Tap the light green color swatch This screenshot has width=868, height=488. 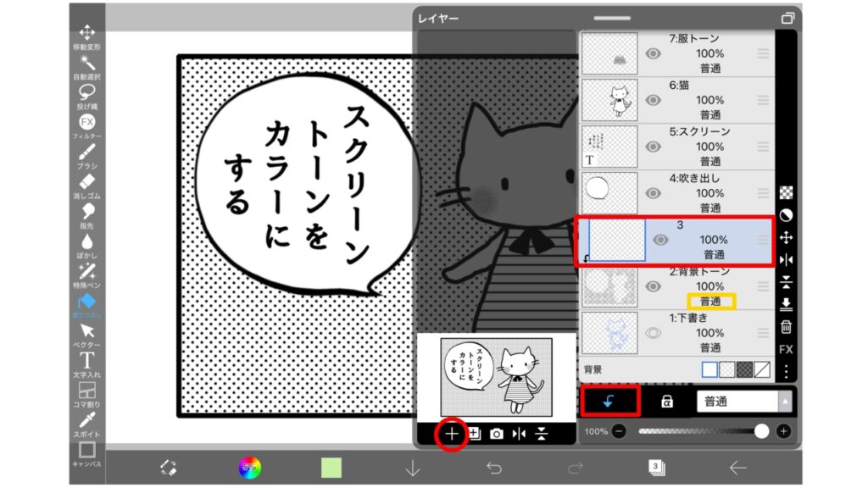[x=331, y=467]
